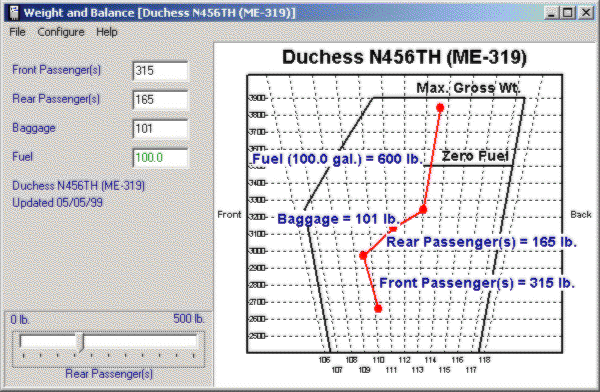Close the Weight and Balance window
The height and width of the screenshot is (392, 600).
(586, 13)
